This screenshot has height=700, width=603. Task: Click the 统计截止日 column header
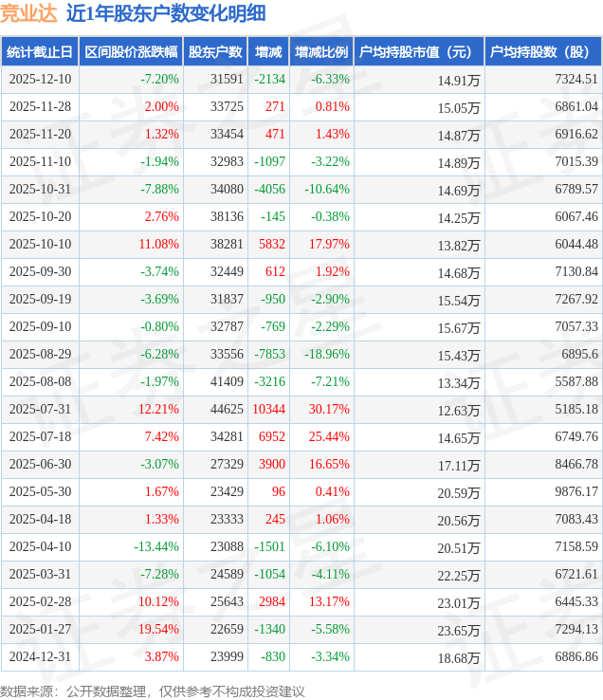pos(39,52)
